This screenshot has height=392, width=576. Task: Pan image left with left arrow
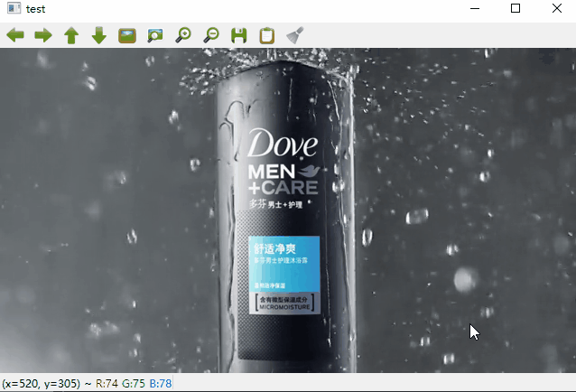(15, 35)
